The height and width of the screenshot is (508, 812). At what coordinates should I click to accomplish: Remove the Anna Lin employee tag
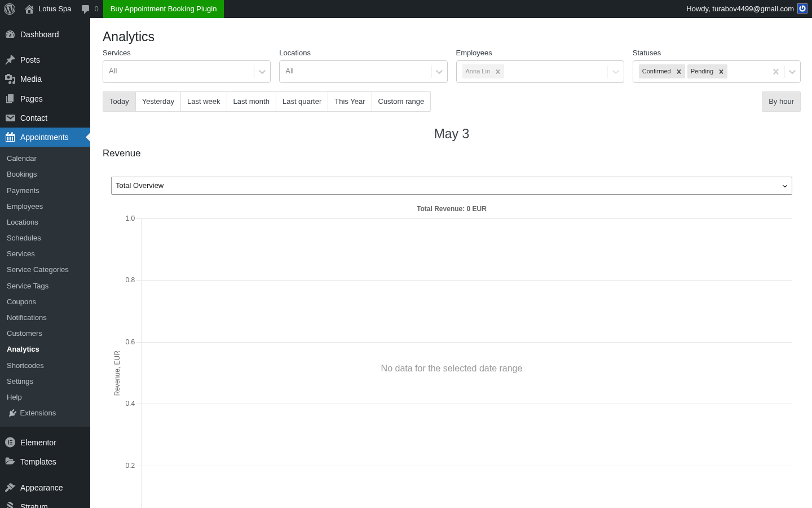[x=498, y=72]
